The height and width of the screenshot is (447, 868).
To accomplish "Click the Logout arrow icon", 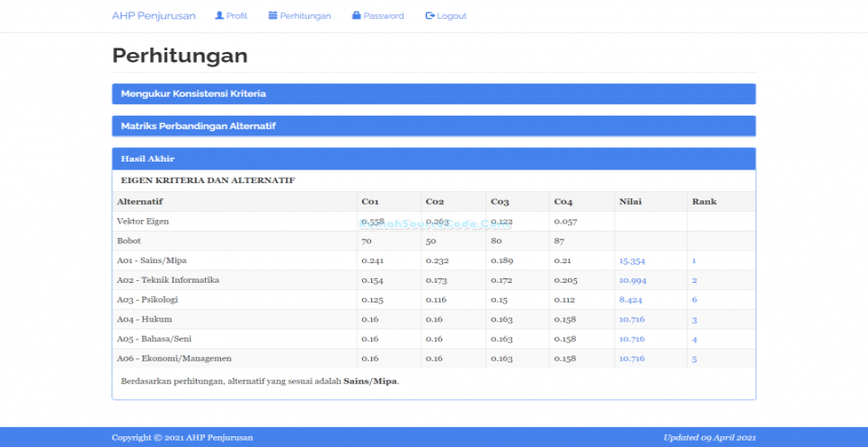I will [x=430, y=16].
